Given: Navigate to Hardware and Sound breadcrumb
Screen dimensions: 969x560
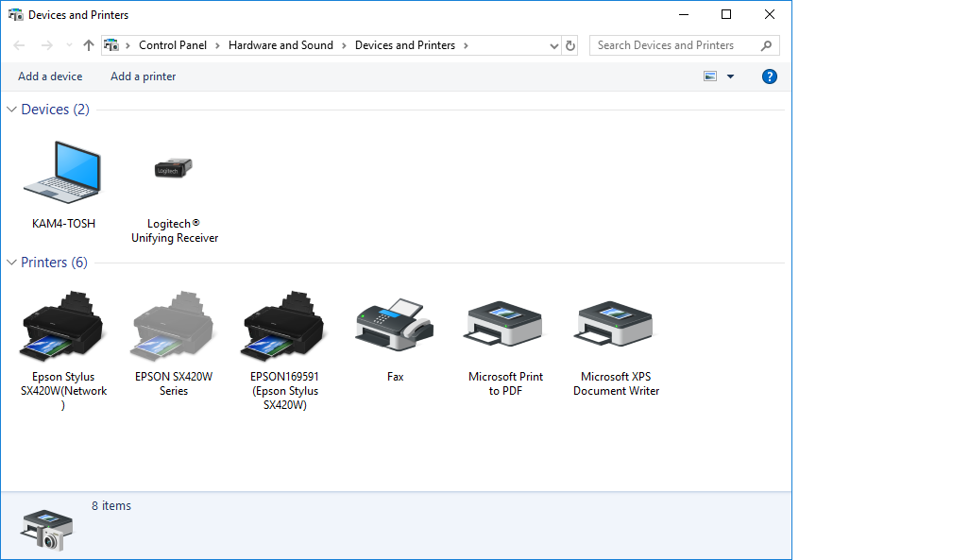Looking at the screenshot, I should (280, 45).
